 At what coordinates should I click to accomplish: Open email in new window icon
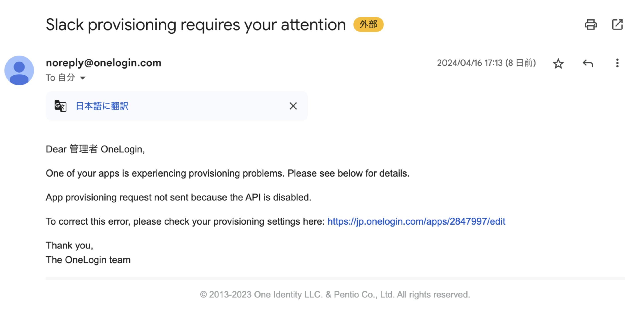pos(617,25)
